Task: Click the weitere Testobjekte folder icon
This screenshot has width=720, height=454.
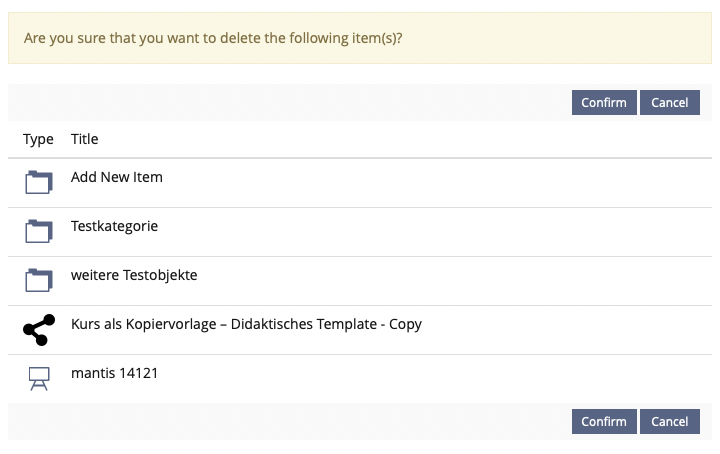Action: [38, 280]
